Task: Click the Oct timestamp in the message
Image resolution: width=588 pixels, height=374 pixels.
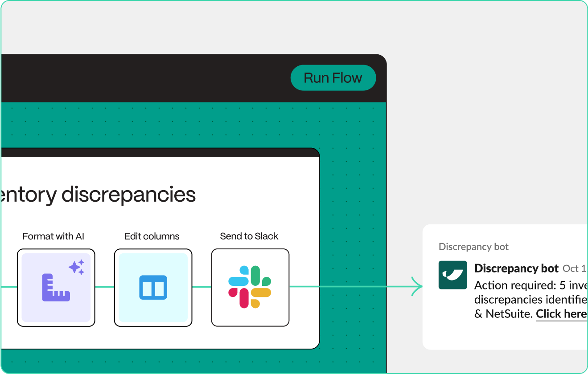Action: pos(575,268)
